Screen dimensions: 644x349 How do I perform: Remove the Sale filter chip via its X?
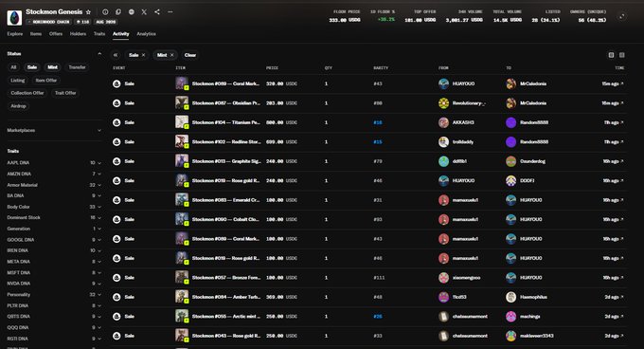click(143, 55)
